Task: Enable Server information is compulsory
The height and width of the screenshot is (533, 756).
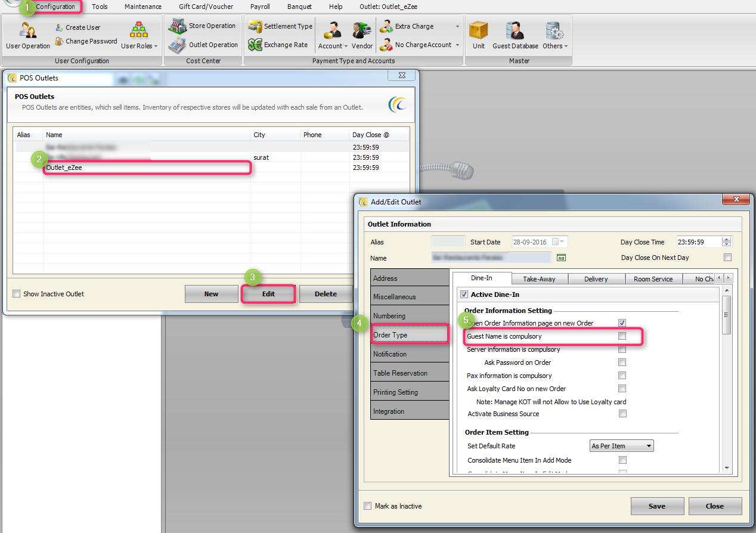Action: (622, 349)
